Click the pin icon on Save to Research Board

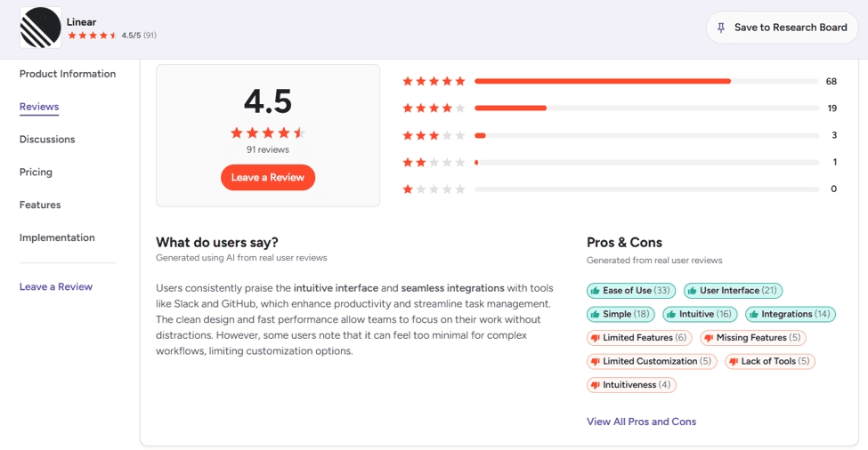pos(721,28)
